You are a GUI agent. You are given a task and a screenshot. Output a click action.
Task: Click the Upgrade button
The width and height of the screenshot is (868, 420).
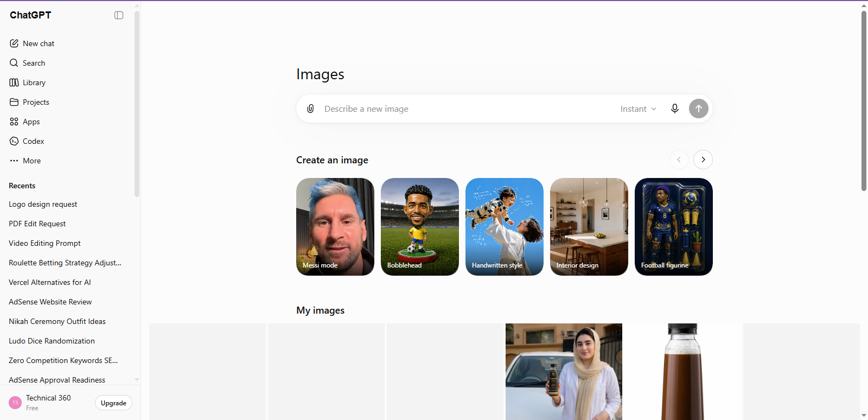click(113, 403)
